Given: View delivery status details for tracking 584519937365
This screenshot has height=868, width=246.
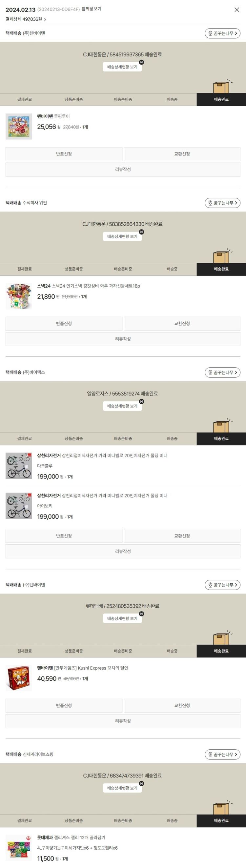Looking at the screenshot, I should (x=122, y=67).
